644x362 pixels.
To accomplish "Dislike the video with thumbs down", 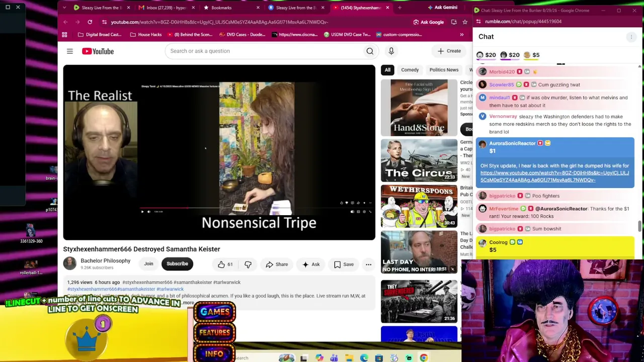I will (x=248, y=264).
